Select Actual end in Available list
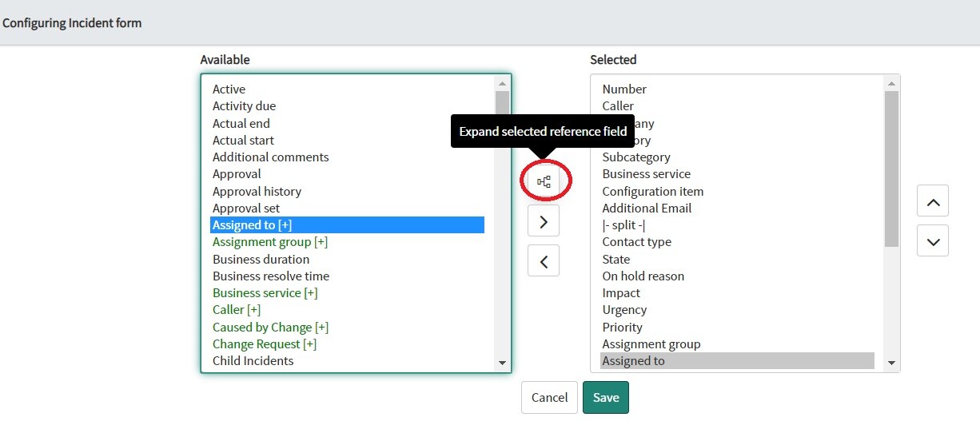 coord(347,124)
